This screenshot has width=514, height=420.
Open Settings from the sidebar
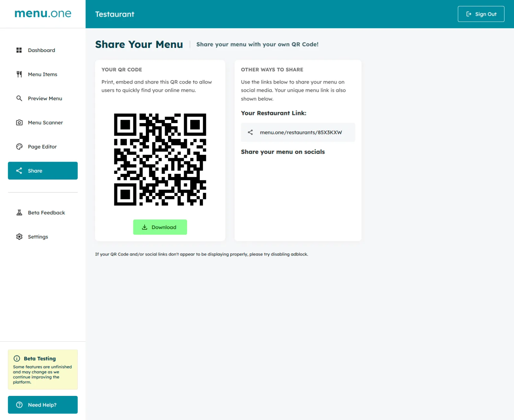pyautogui.click(x=43, y=237)
